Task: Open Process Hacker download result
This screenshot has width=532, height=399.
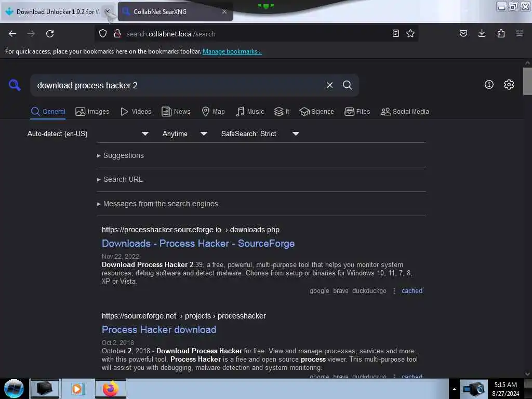Action: point(159,330)
